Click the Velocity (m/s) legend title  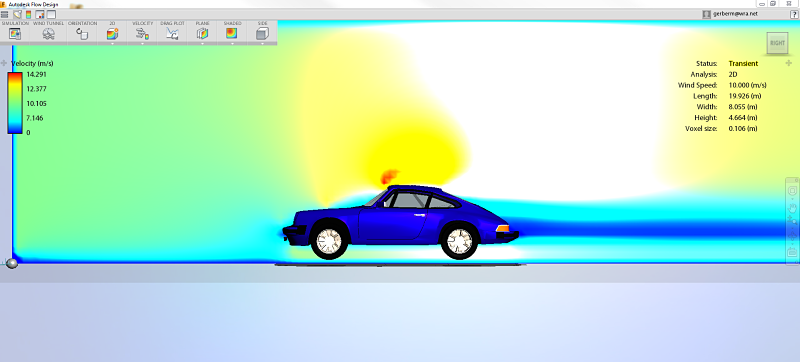[32, 63]
